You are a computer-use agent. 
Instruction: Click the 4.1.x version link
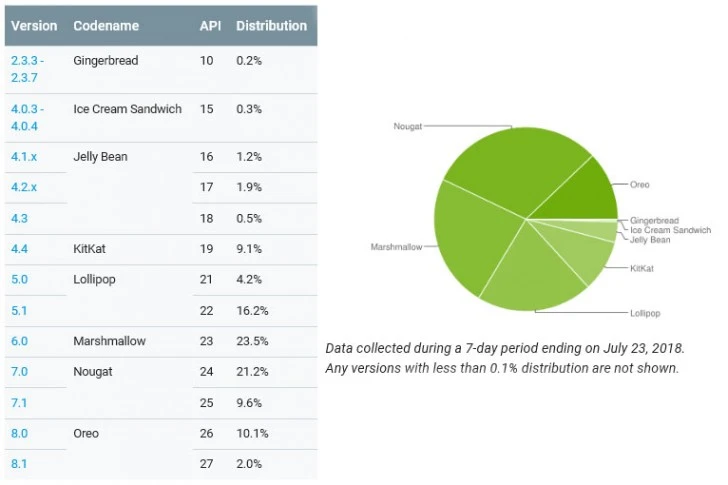[x=25, y=157]
